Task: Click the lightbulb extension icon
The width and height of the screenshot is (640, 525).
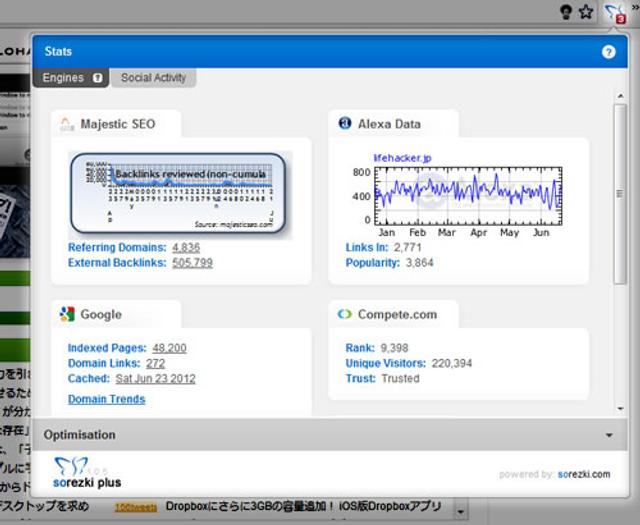Action: pyautogui.click(x=566, y=12)
